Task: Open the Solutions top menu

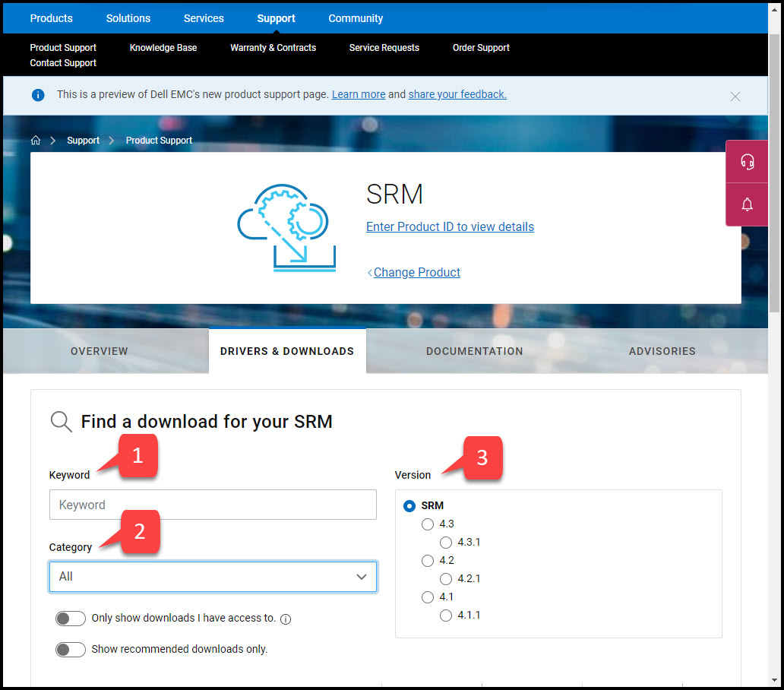Action: 128,18
